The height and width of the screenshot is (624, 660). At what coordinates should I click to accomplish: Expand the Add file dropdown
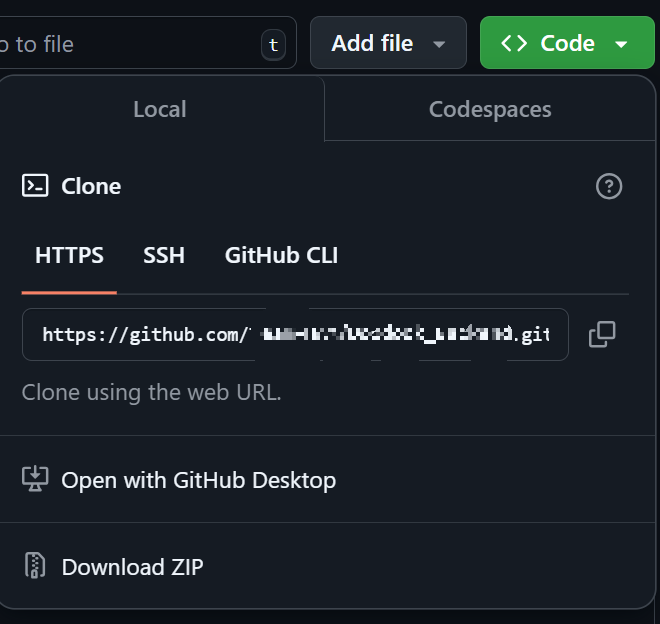388,43
